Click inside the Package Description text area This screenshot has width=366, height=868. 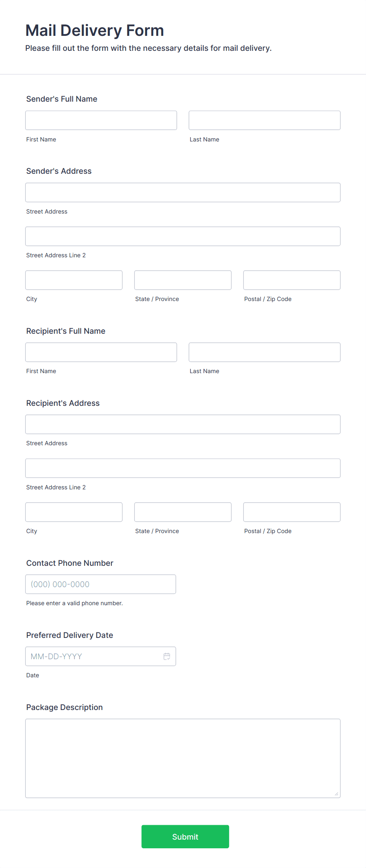183,758
